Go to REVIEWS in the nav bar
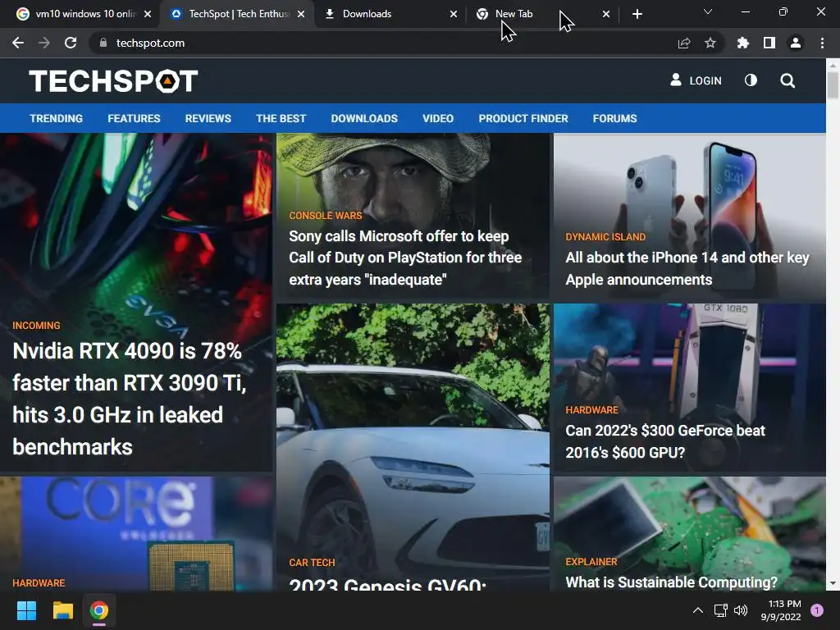 tap(208, 118)
